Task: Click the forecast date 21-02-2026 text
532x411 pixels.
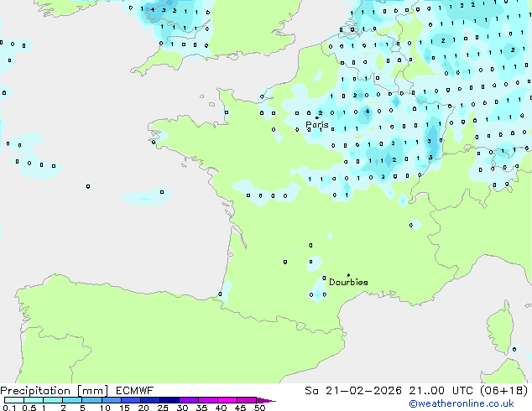Action: (x=363, y=391)
